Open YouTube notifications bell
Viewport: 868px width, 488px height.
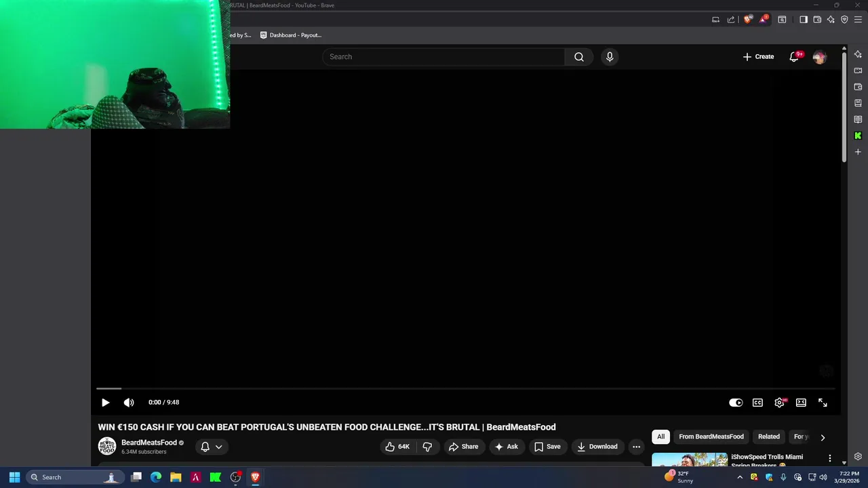[x=794, y=57]
